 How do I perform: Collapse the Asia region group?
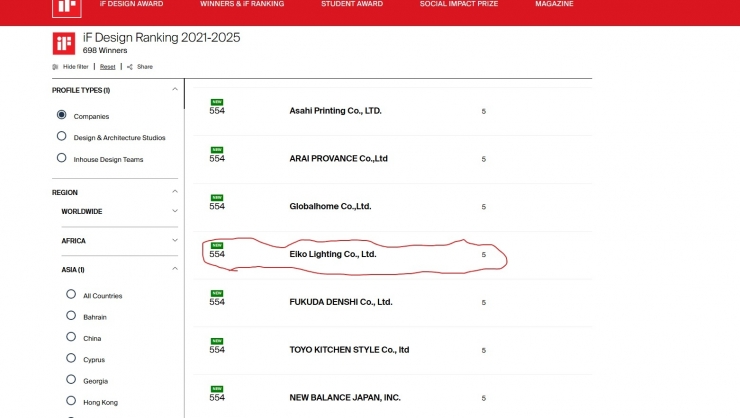pyautogui.click(x=175, y=268)
